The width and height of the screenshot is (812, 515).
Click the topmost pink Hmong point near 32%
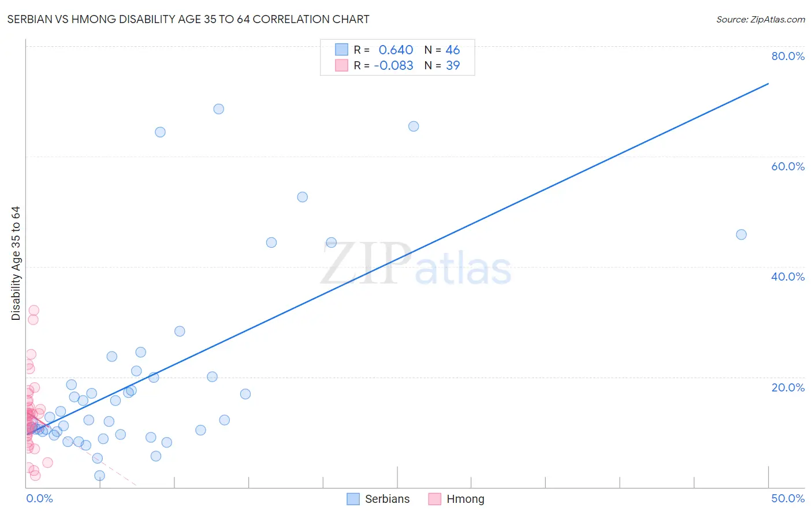point(34,310)
